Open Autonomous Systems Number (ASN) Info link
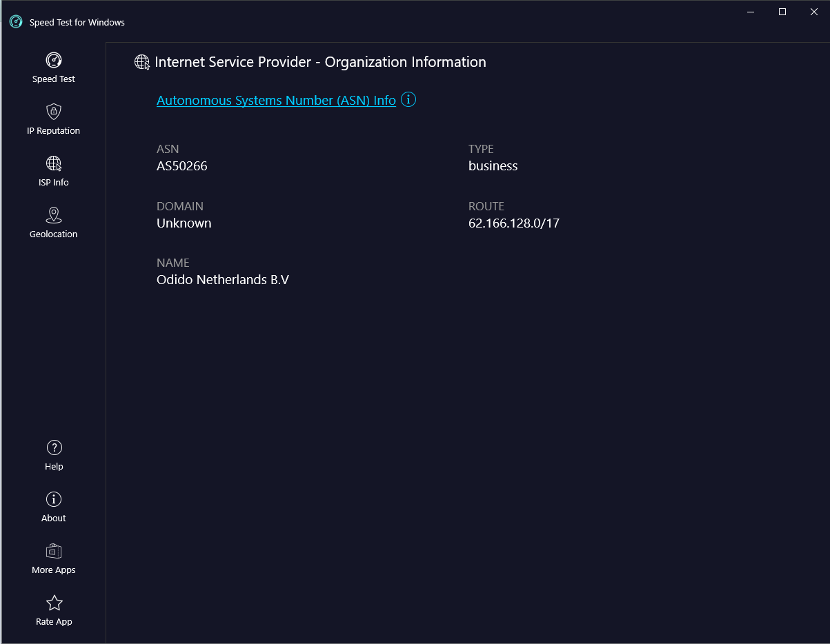The height and width of the screenshot is (644, 830). tap(276, 101)
